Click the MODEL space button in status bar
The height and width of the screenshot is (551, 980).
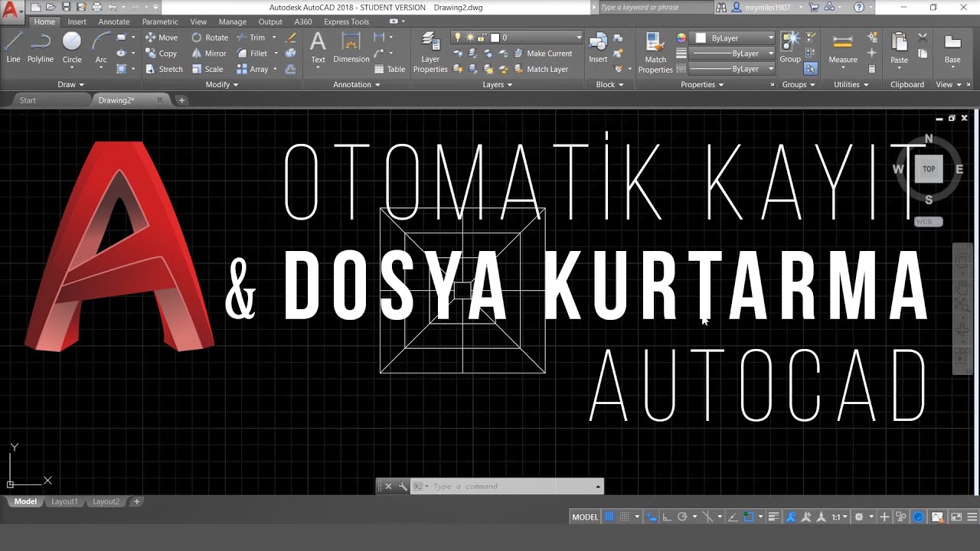tap(585, 517)
